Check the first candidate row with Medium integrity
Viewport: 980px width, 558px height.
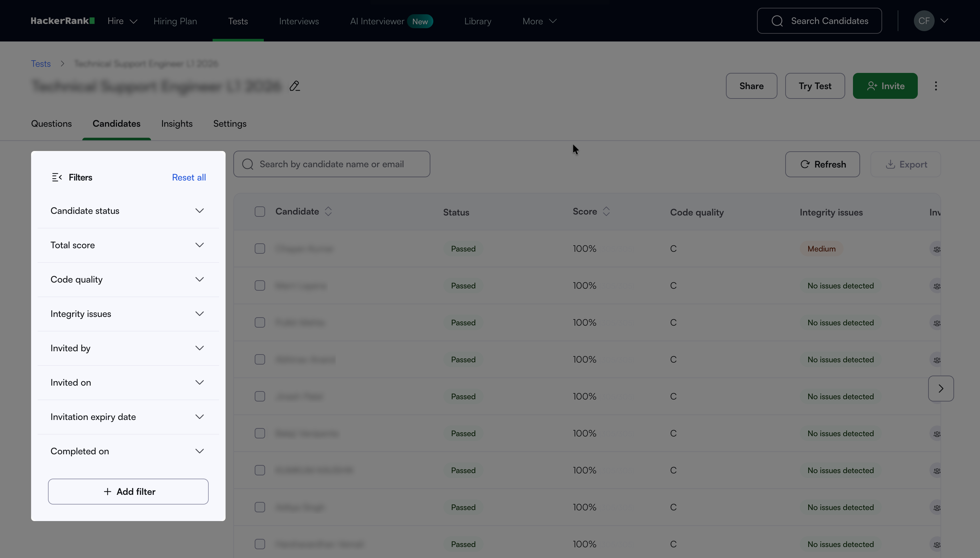260,248
